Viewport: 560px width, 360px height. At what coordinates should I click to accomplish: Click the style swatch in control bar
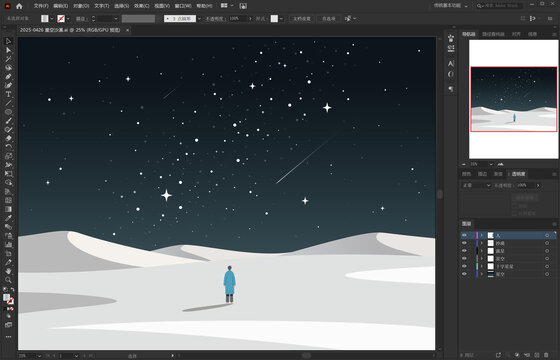pos(274,19)
